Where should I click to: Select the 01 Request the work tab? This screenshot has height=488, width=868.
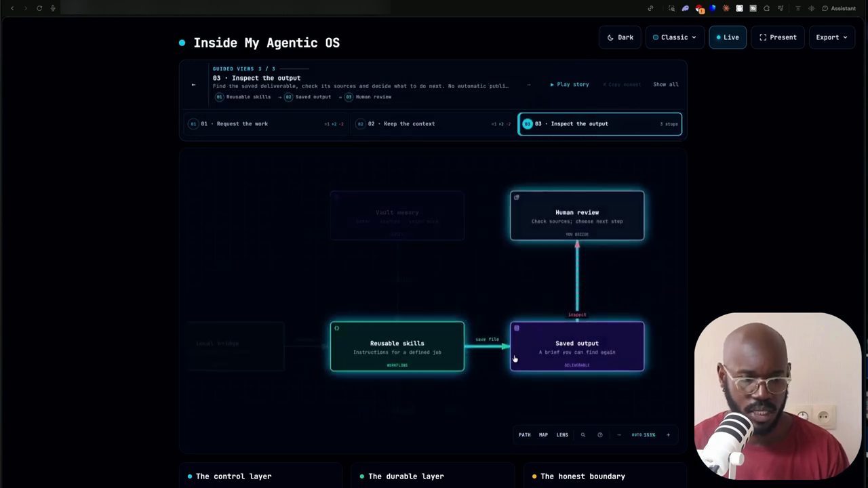click(267, 124)
